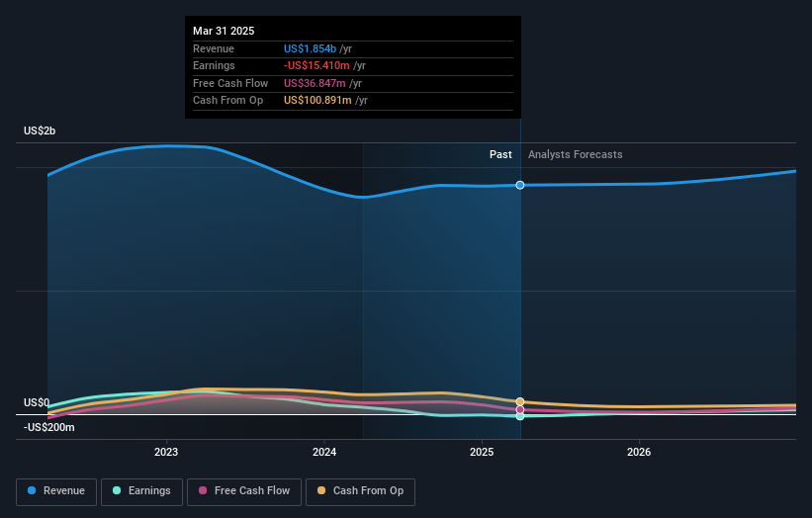The width and height of the screenshot is (812, 518).
Task: Click the 'Past' label on chart
Action: (500, 154)
